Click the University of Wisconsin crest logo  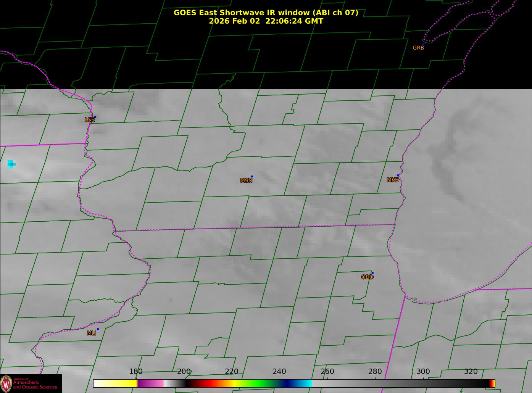coord(6,383)
